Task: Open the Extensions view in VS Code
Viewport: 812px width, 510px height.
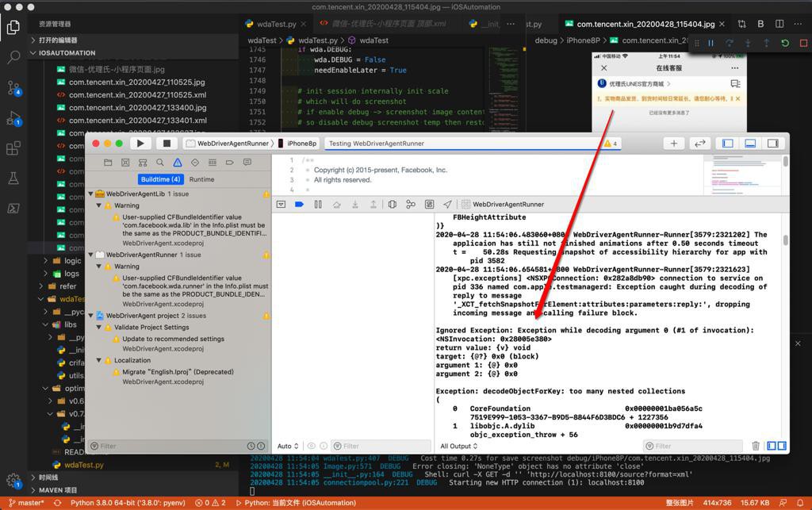Action: click(x=13, y=148)
